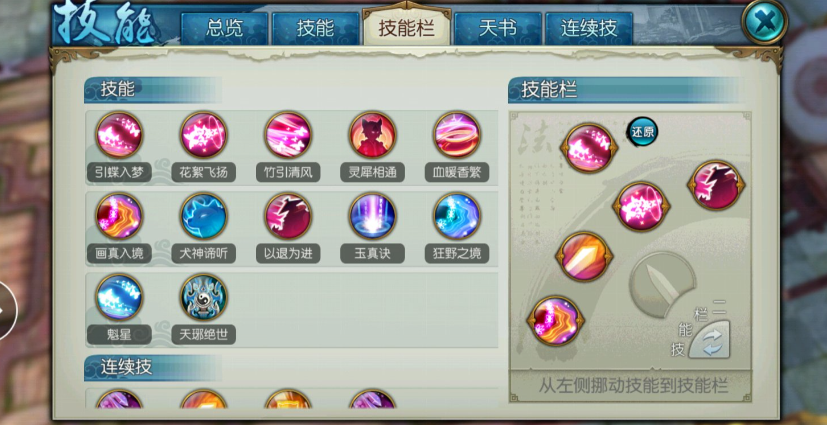Tap the 竹引清风 skill icon
Viewport: 827px width, 425px height.
tap(288, 134)
